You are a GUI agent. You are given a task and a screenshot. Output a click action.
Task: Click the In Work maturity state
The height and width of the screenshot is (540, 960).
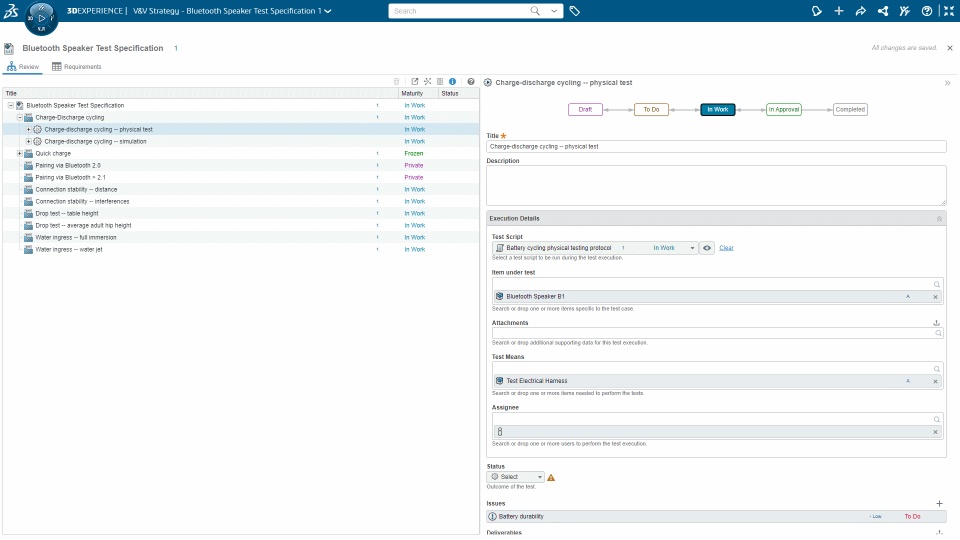[718, 110]
